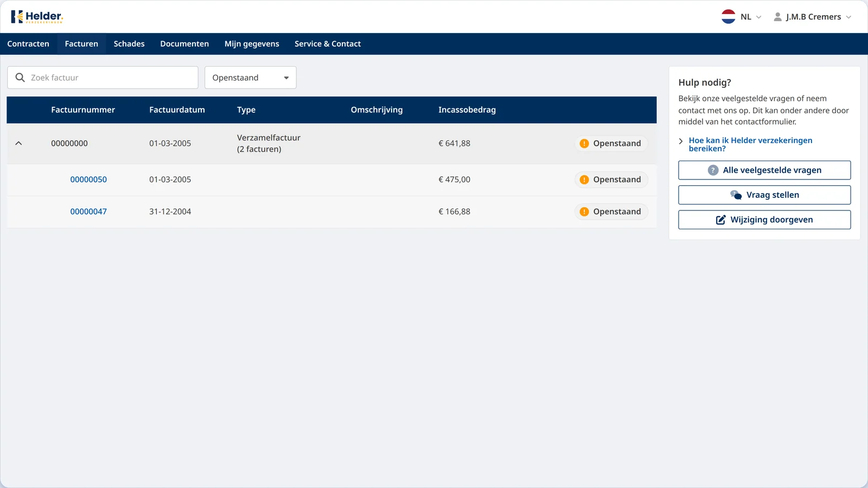Open invoice 00000050 link
The image size is (868, 488).
(x=88, y=179)
